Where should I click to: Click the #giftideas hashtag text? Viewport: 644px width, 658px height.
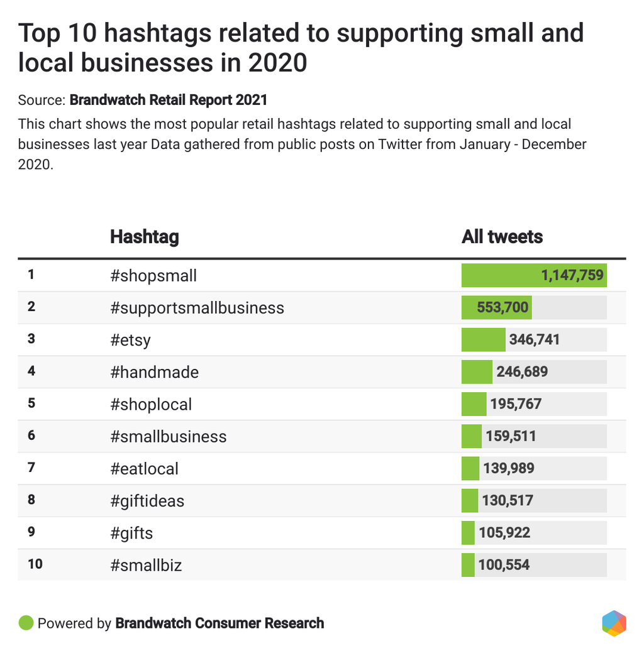147,501
